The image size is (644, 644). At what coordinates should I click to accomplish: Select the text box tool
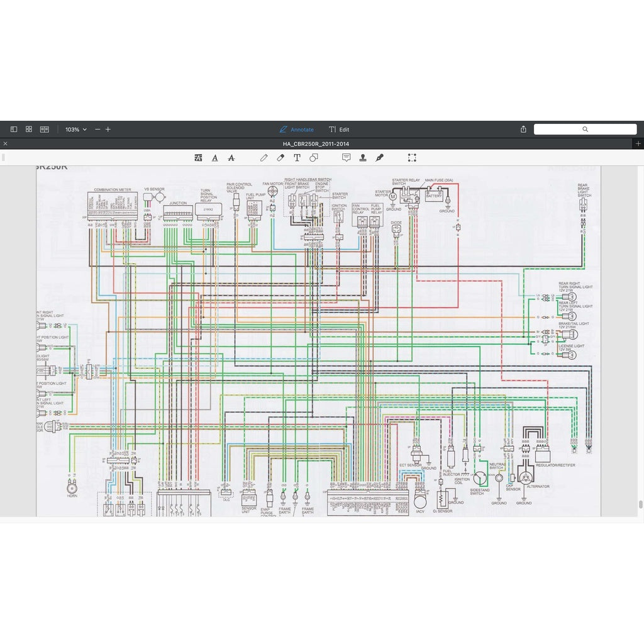click(297, 158)
